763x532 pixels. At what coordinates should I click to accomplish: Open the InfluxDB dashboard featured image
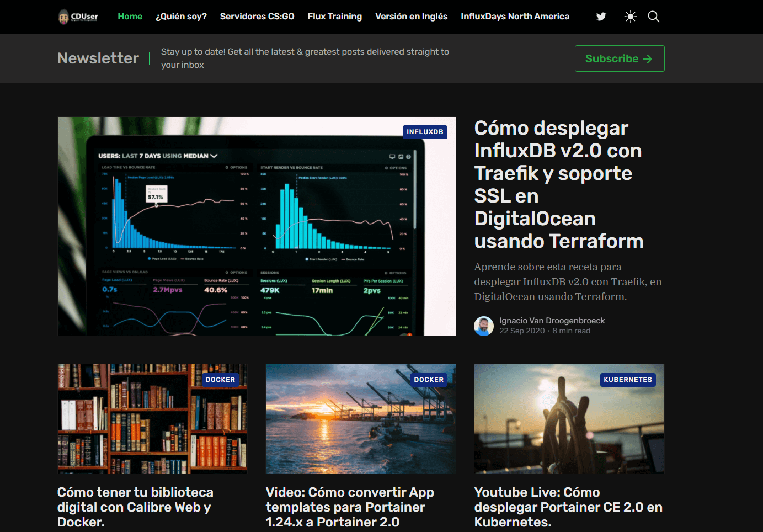257,226
